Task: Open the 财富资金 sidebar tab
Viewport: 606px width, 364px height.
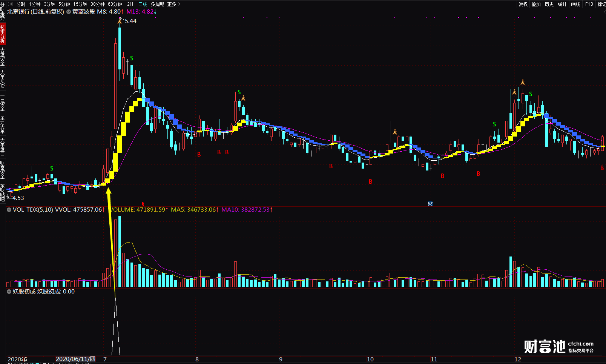Action: (3, 170)
